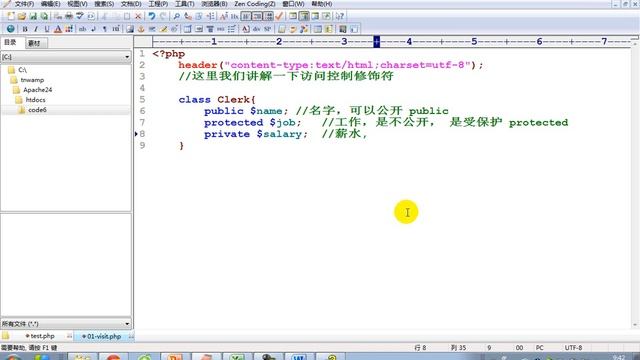The width and height of the screenshot is (640, 360).
Task: Click the globe View in Browser icon
Action: (x=11, y=29)
